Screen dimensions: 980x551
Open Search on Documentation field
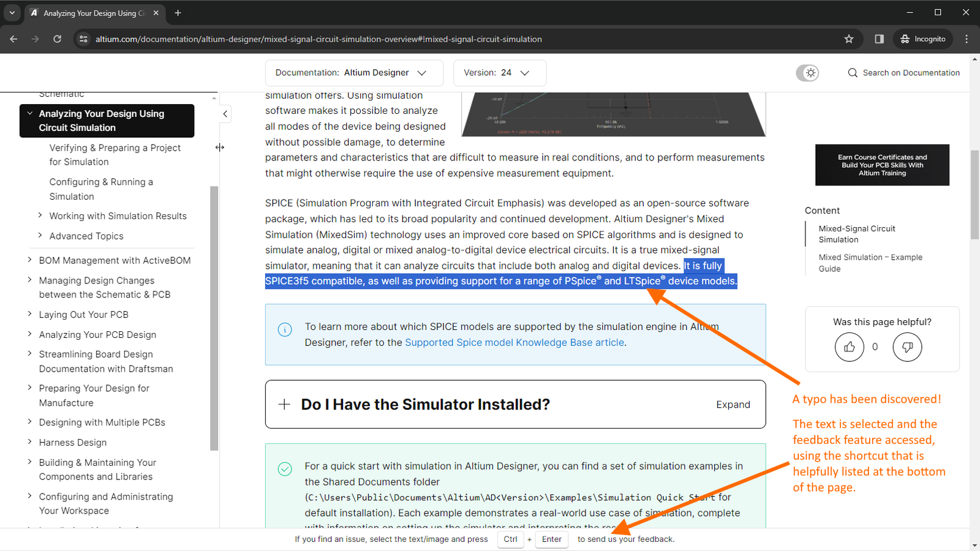(903, 73)
